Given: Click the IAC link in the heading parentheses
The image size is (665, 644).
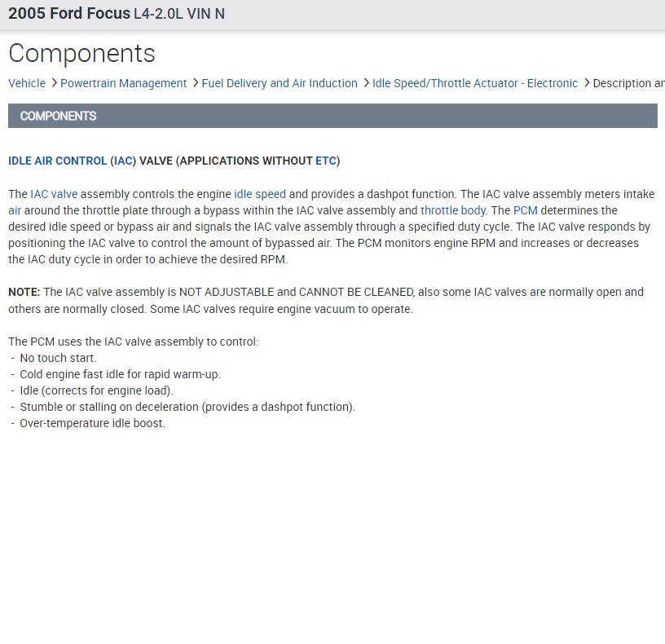Looking at the screenshot, I should 123,161.
